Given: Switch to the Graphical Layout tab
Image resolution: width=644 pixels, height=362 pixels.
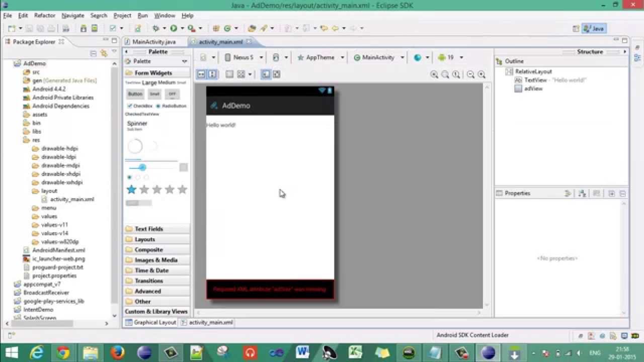Looking at the screenshot, I should pos(150,322).
